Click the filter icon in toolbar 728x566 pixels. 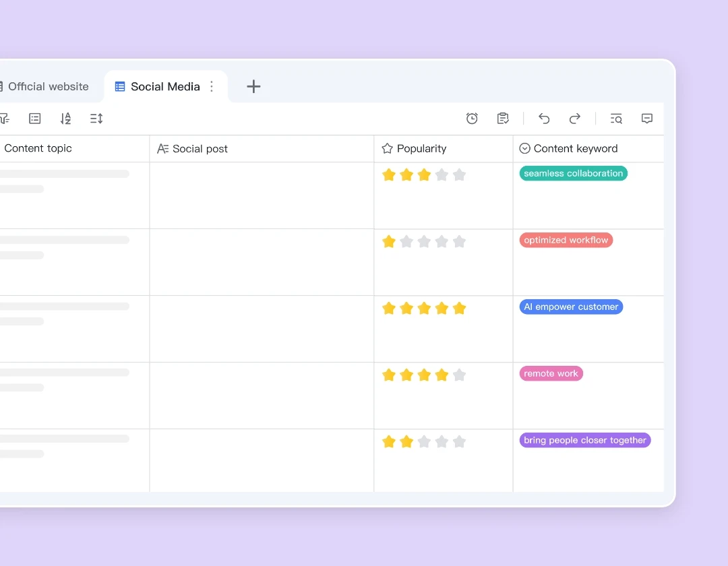tap(4, 119)
